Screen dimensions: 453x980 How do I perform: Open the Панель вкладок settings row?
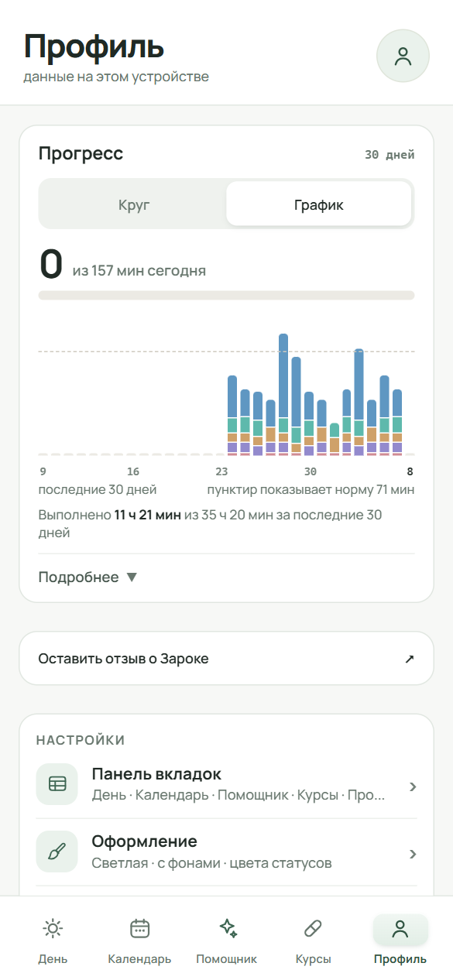[x=226, y=784]
